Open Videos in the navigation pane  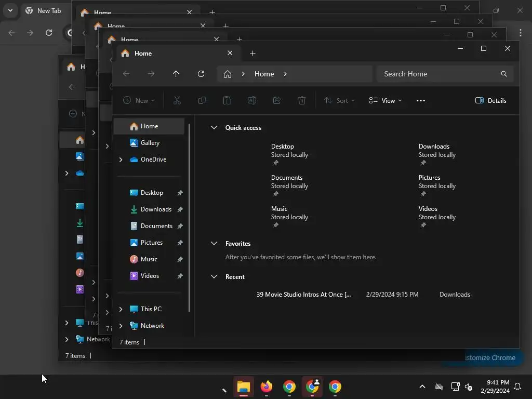(149, 276)
